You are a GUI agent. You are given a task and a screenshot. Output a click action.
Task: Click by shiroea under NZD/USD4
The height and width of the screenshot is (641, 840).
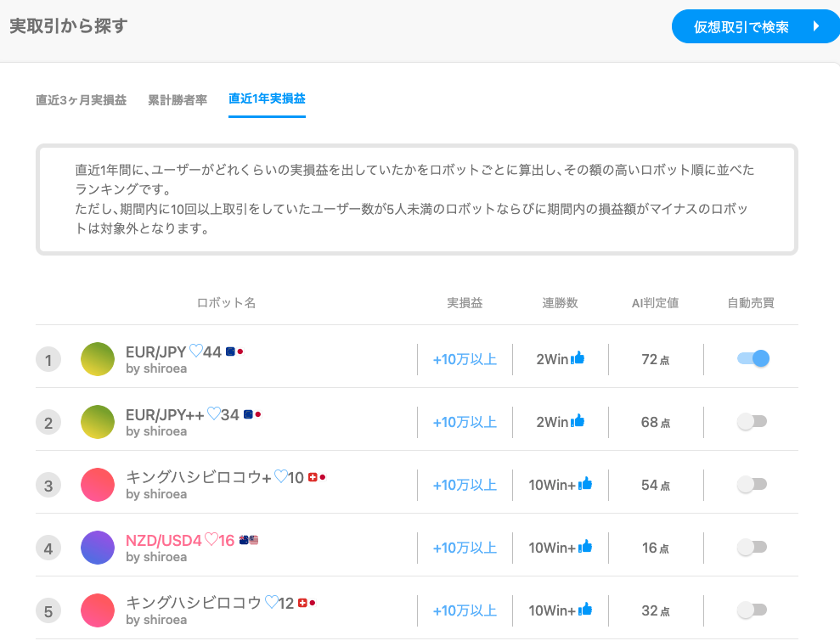click(x=156, y=557)
